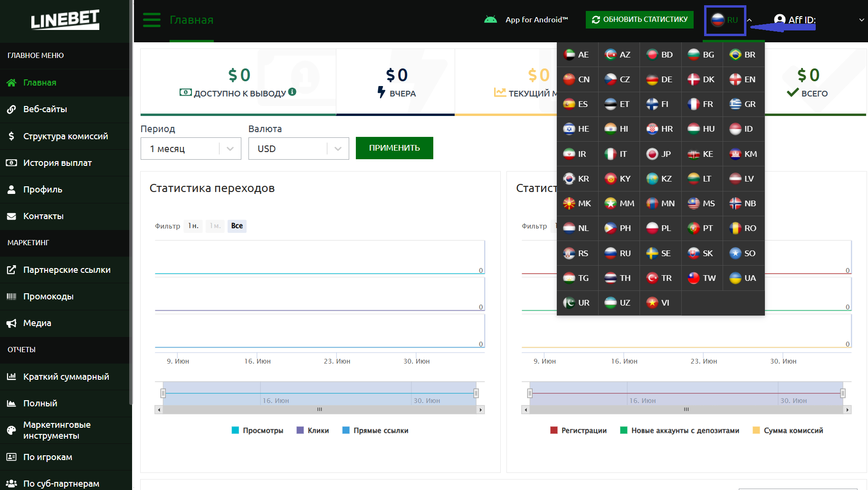This screenshot has height=490, width=868.
Task: Click left scroll arrow of transitions chart scrollbar
Action: [159, 410]
